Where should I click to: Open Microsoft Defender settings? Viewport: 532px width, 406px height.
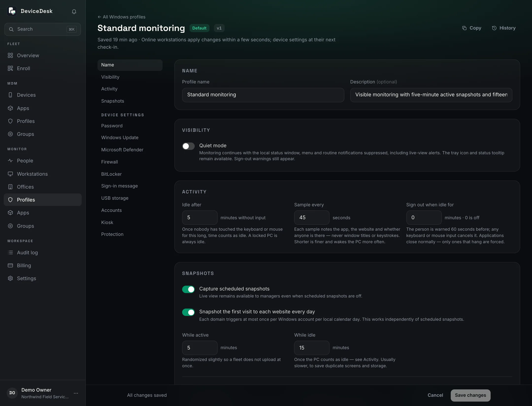[x=130, y=150]
